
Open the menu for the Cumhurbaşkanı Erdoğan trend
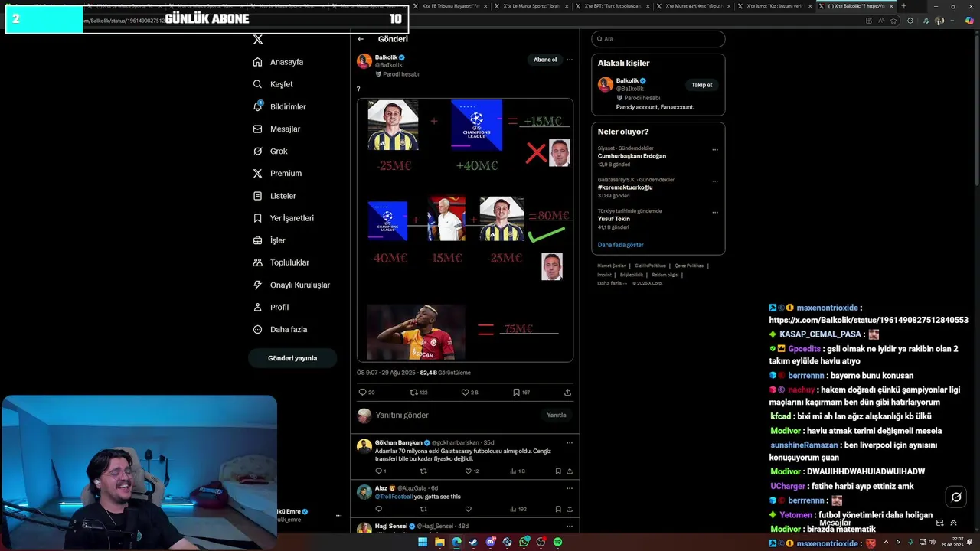coord(715,150)
